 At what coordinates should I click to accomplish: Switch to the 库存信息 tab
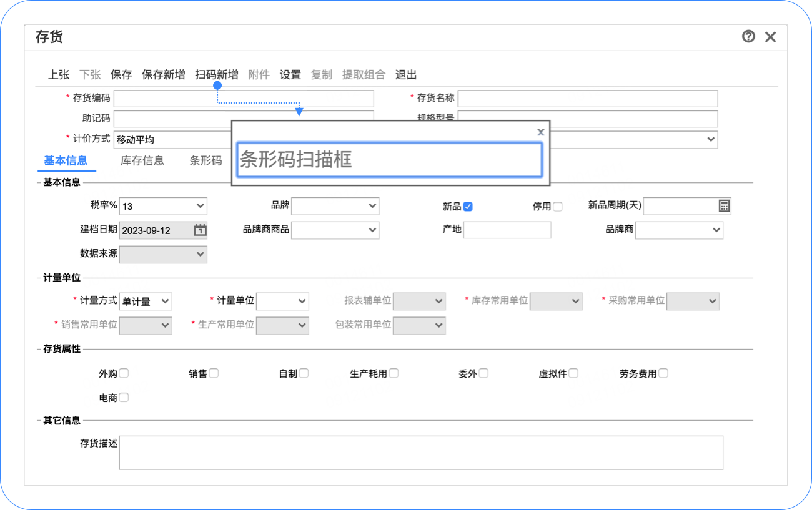[142, 160]
